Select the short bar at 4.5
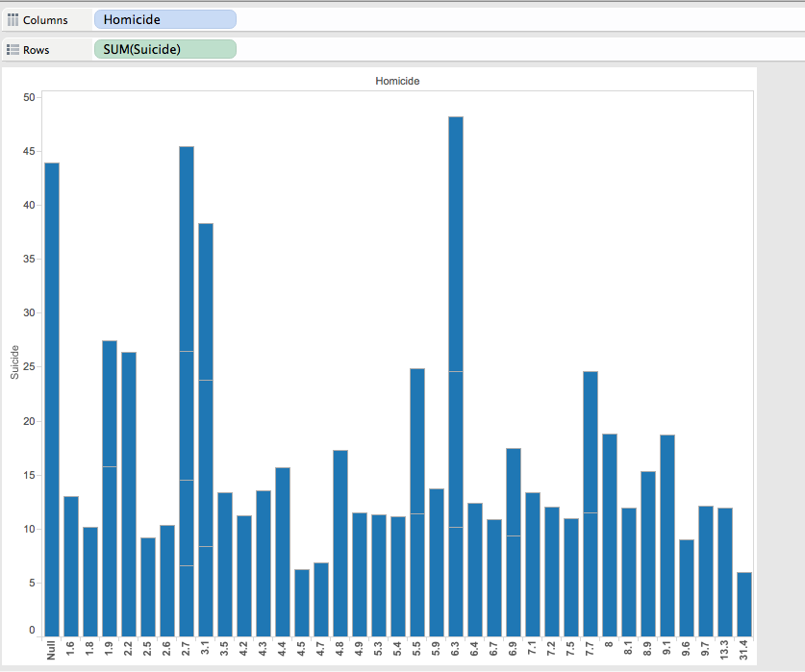 (302, 602)
